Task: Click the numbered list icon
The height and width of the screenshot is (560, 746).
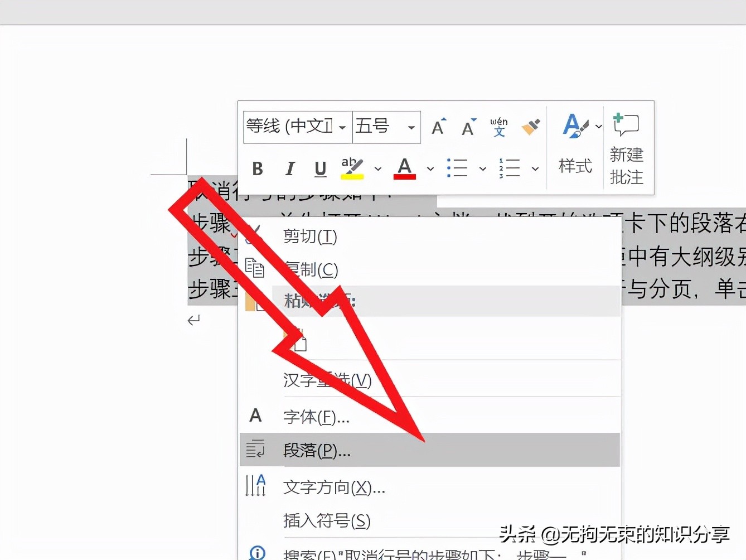Action: (x=510, y=168)
